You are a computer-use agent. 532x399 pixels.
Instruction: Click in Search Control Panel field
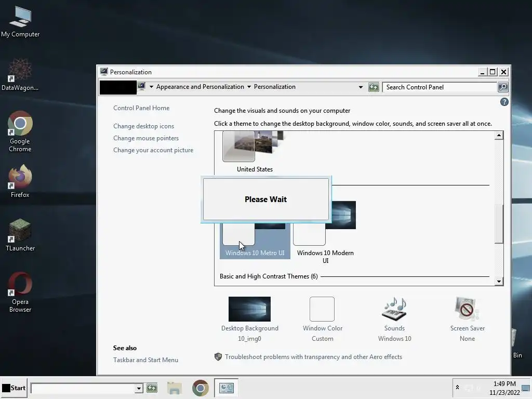click(x=440, y=87)
